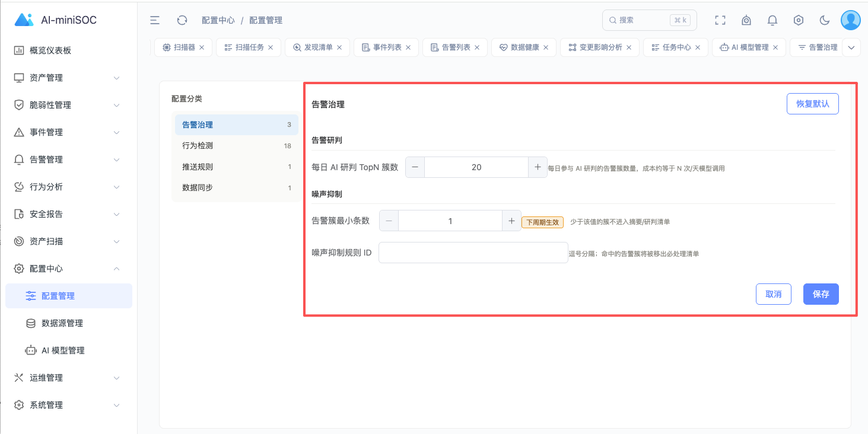Save settings with 保存 button

point(821,294)
